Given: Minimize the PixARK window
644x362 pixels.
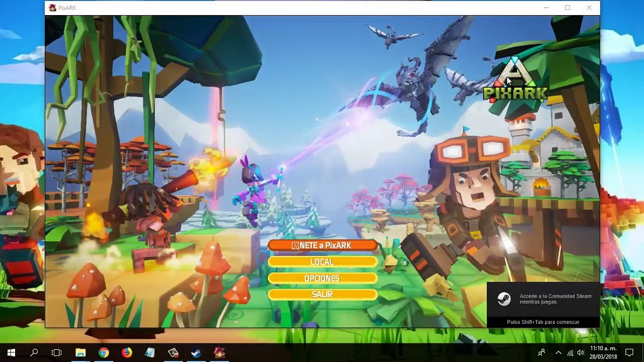Looking at the screenshot, I should click(546, 8).
